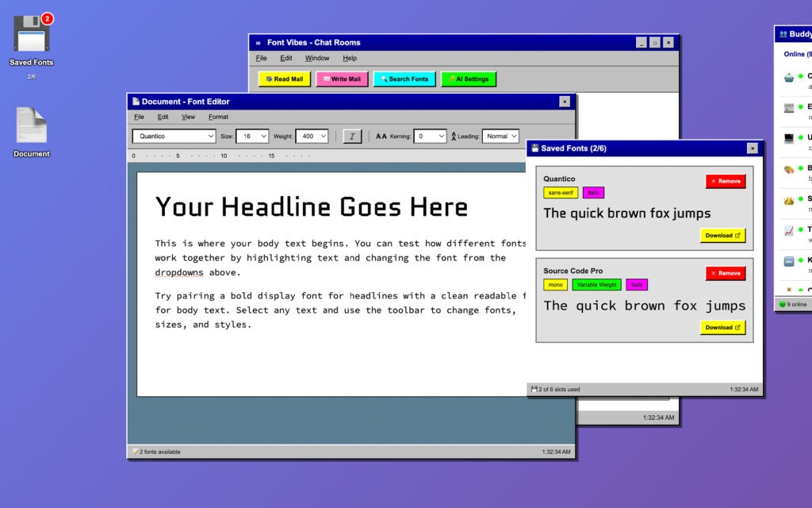The height and width of the screenshot is (508, 812).
Task: Remove Quantico from saved fonts
Action: coord(725,181)
